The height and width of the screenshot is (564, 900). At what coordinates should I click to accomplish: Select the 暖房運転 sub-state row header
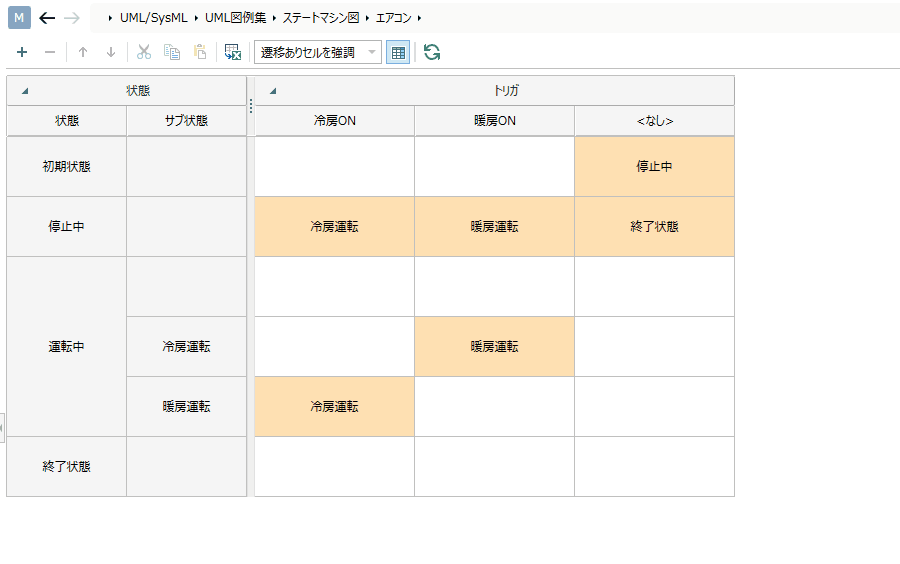point(187,407)
